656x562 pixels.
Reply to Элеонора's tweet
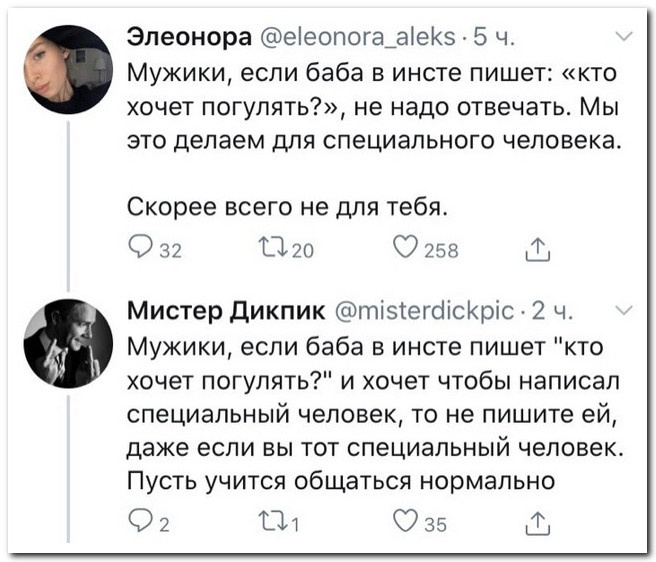click(x=141, y=249)
